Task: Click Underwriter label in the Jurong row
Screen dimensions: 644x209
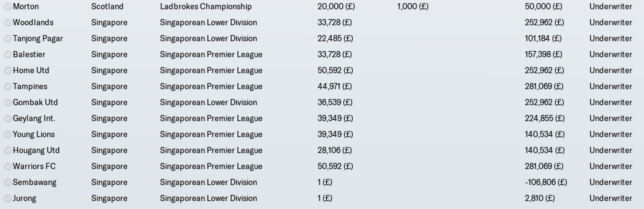Action: [611, 198]
